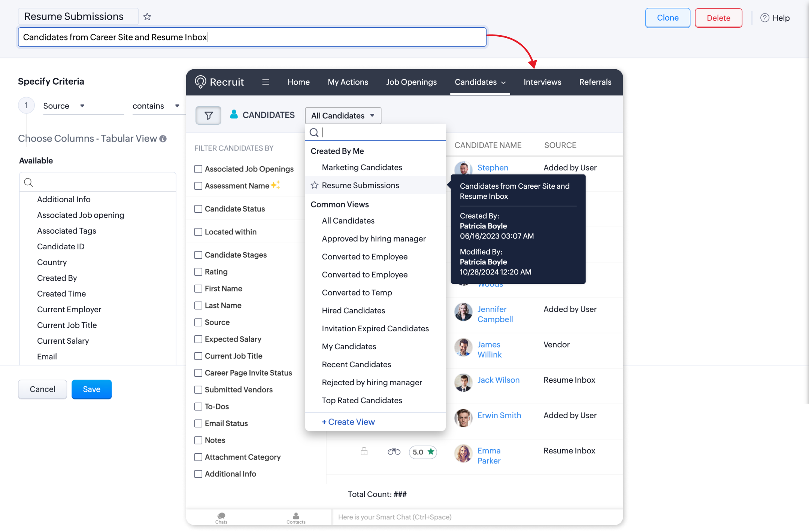This screenshot has width=809, height=532.
Task: Click the favorite star next to Resume Submissions title
Action: tap(147, 17)
